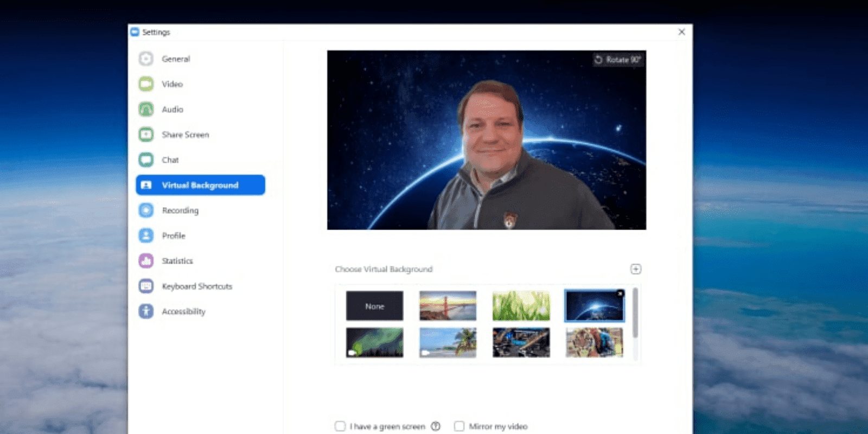
Task: Click the Profile avatar icon
Action: coord(146,235)
